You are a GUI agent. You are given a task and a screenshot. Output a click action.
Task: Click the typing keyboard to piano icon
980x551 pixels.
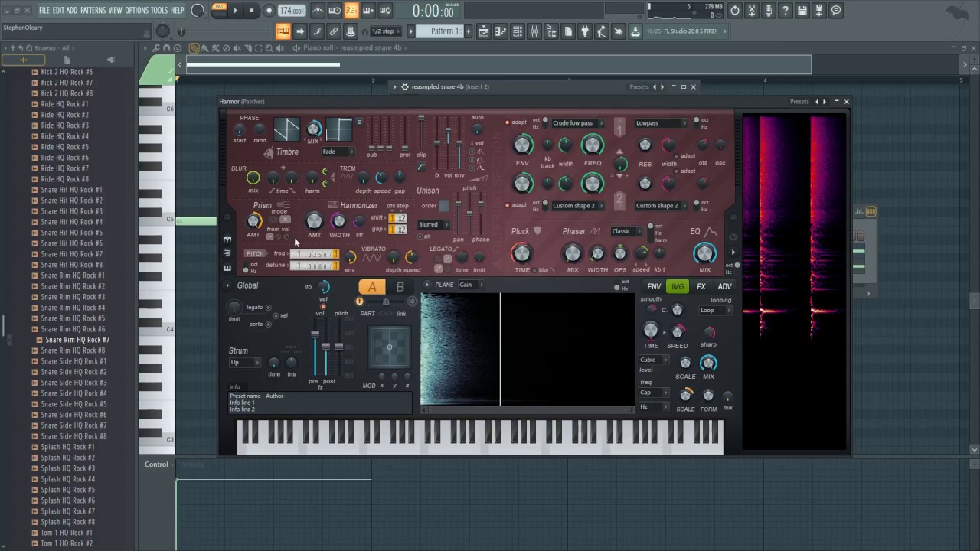tap(283, 31)
